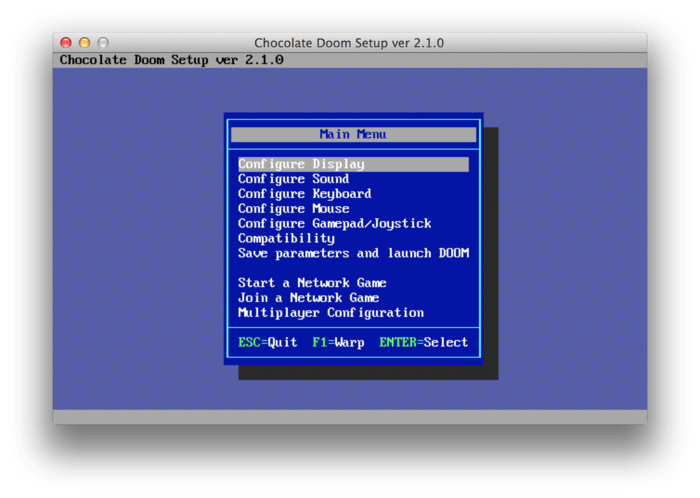700x498 pixels.
Task: Open the Compatibility menu item
Action: coord(286,238)
